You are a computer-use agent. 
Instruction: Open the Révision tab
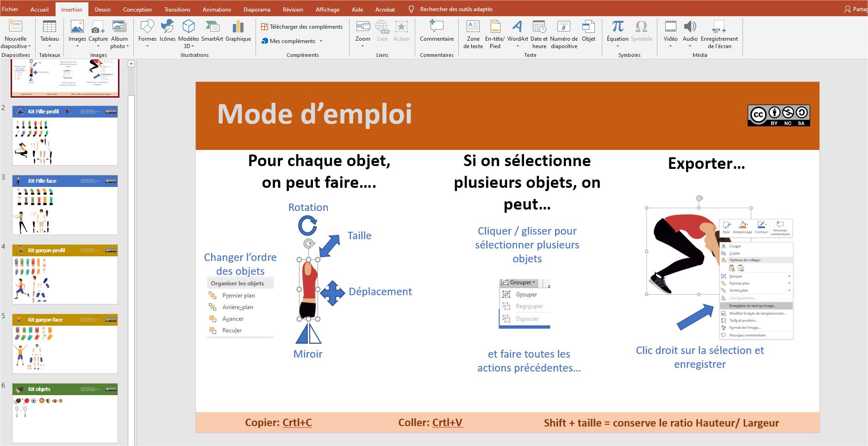(293, 9)
